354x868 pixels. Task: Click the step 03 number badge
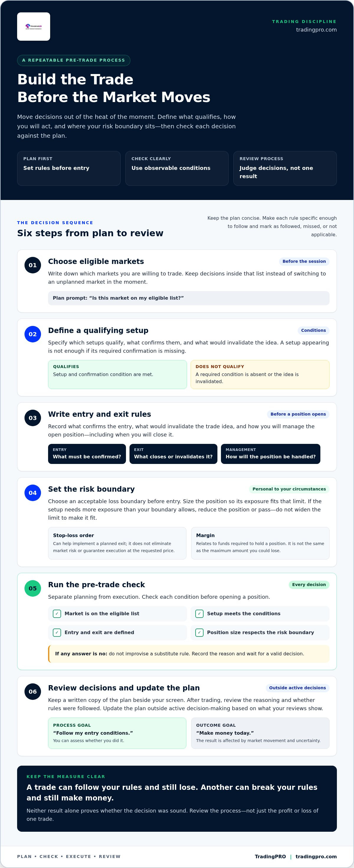(33, 418)
